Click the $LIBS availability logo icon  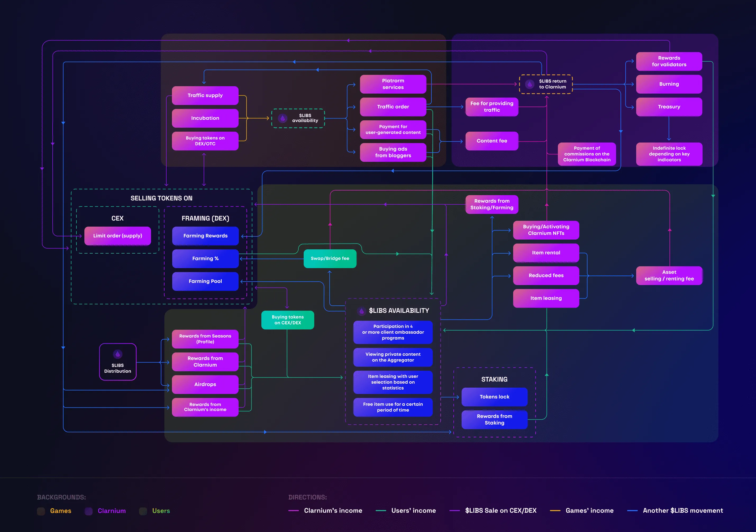tap(283, 118)
